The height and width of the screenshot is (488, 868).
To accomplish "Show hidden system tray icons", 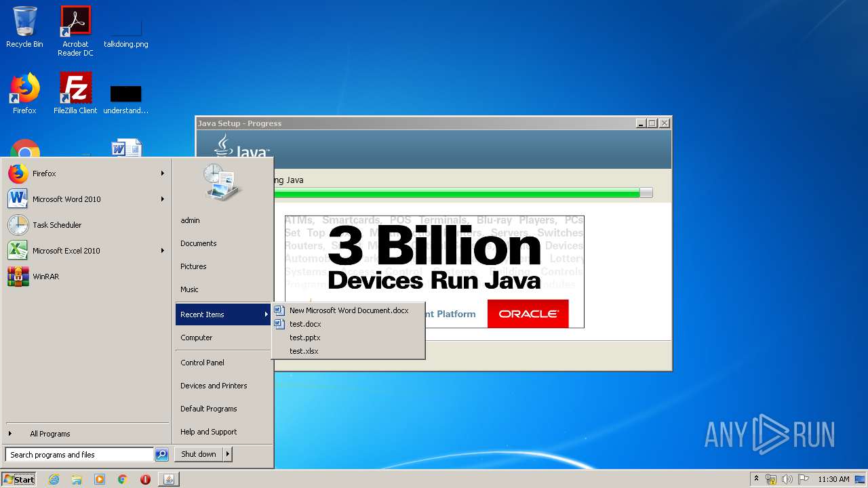I will coord(756,479).
